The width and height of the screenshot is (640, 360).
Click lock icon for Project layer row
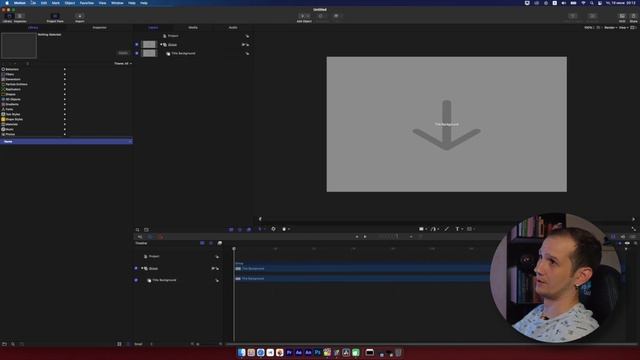pos(247,36)
